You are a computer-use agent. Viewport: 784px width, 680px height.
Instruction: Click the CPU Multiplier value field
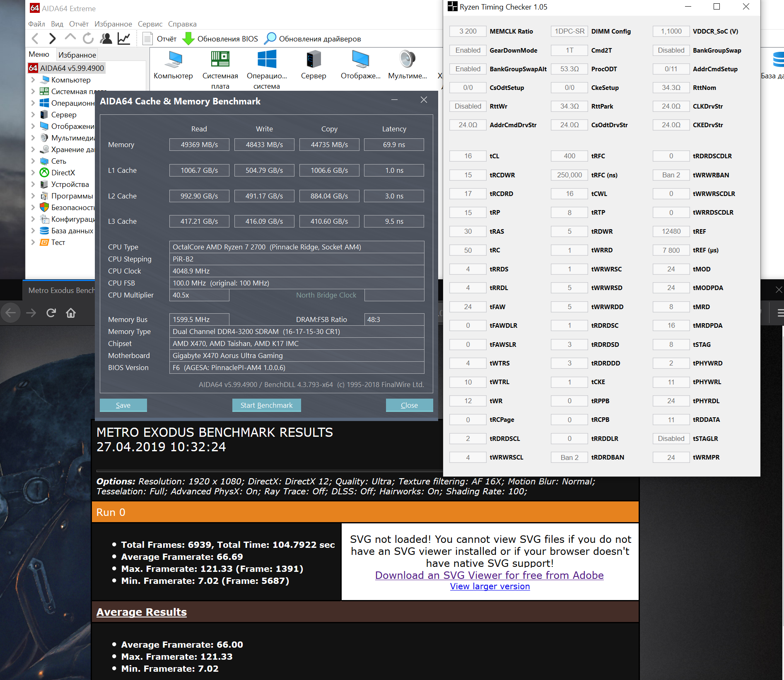click(x=199, y=295)
